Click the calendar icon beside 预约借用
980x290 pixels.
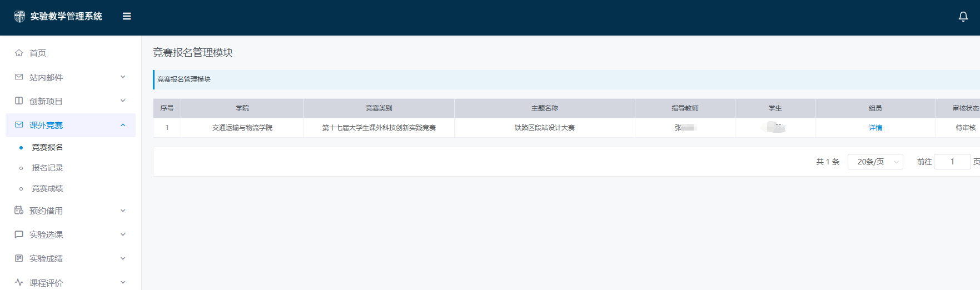click(19, 211)
